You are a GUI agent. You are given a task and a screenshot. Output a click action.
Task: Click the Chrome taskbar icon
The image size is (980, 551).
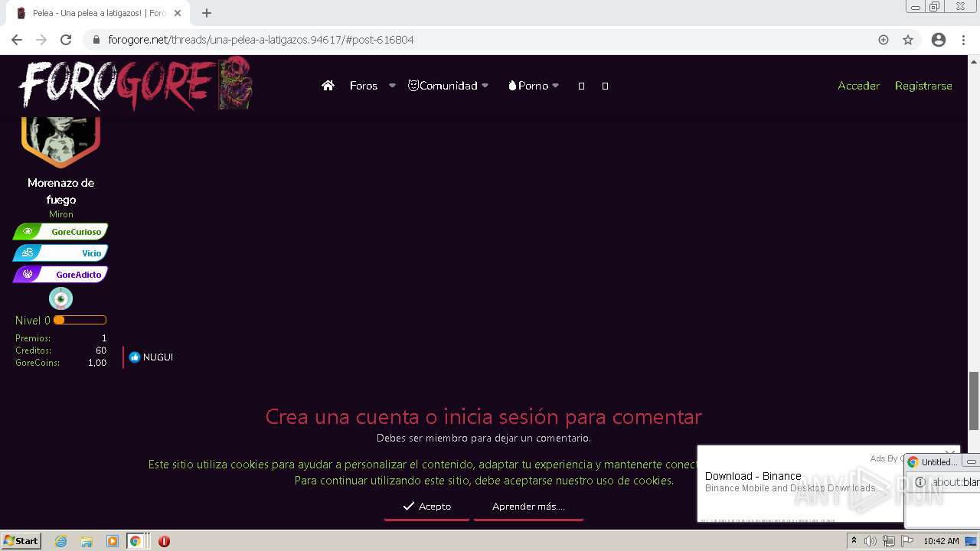tap(136, 541)
